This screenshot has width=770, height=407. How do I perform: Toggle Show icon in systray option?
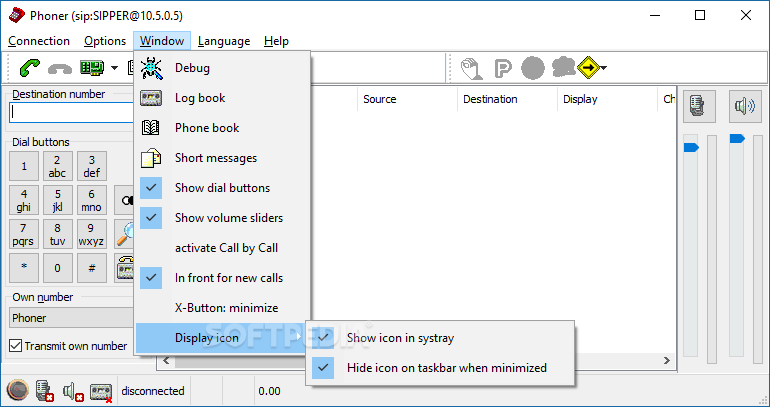click(x=440, y=338)
